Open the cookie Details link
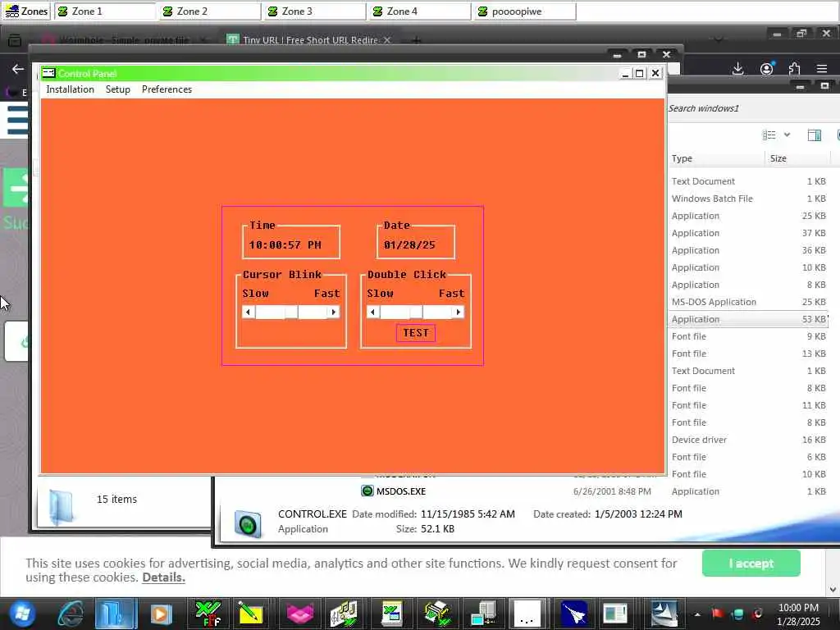 pos(163,577)
